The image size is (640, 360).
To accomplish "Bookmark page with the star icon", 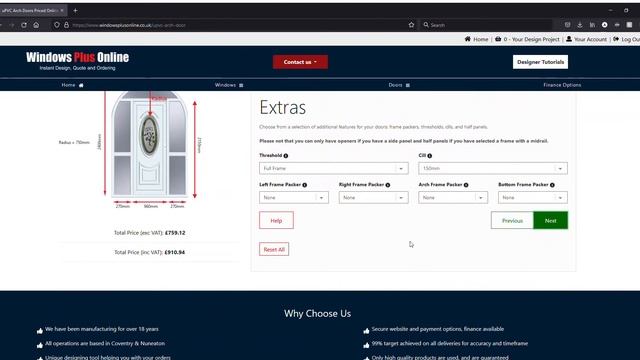I will 411,25.
